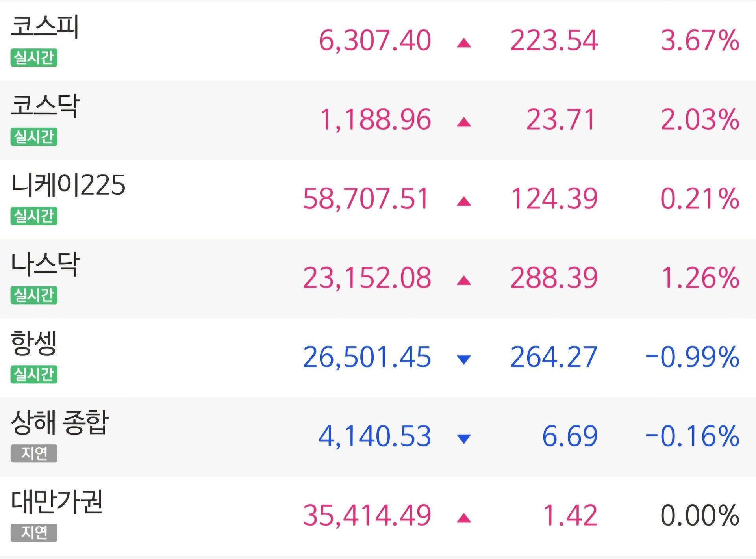Open the 코스닥 index link
Screen dimensions: 756x559
click(x=45, y=106)
